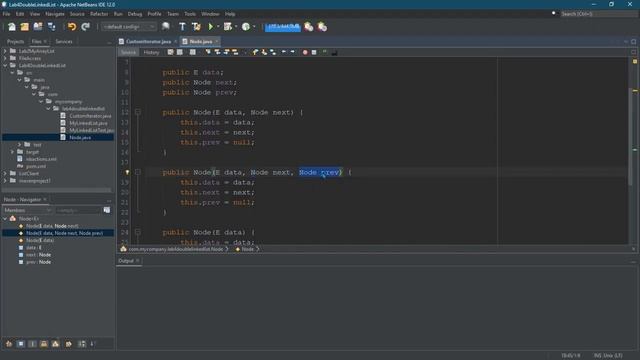This screenshot has width=640, height=360.
Task: Toggle Show Inner Classes filter in Navigator
Action: tap(56, 344)
